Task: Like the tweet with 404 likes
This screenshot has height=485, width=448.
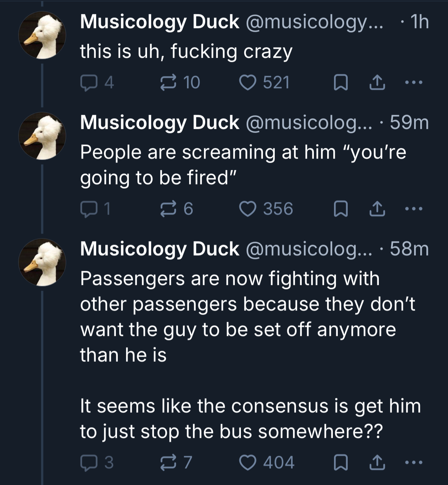Action: (x=248, y=463)
